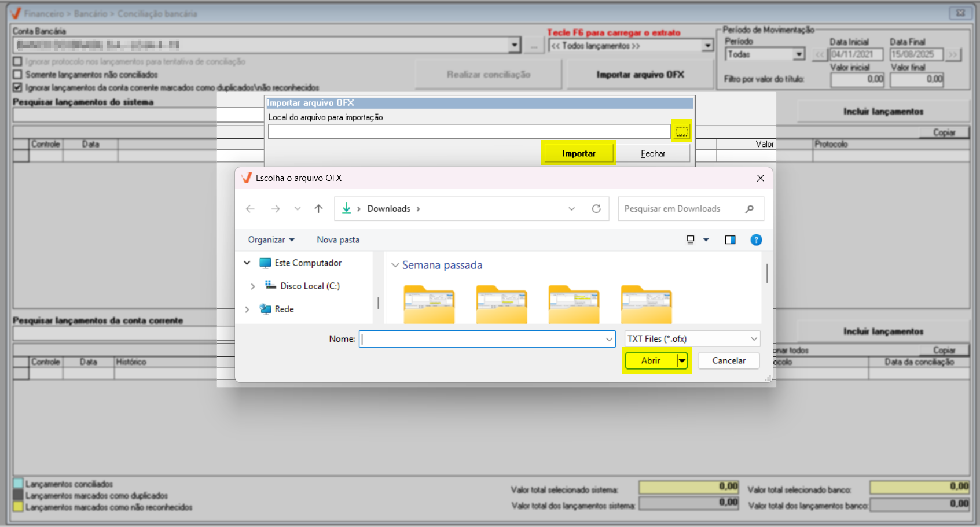Change the view layout icon
Screen dimensions: 980x527
(x=691, y=240)
